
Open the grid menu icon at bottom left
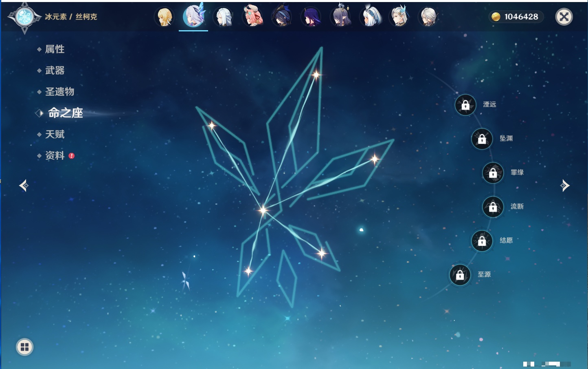(x=24, y=347)
